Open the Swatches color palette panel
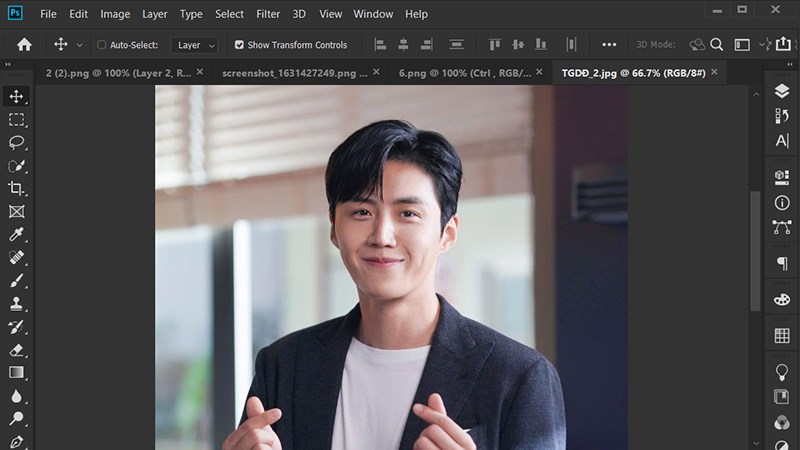Viewport: 800px width, 450px height. pyautogui.click(x=782, y=336)
